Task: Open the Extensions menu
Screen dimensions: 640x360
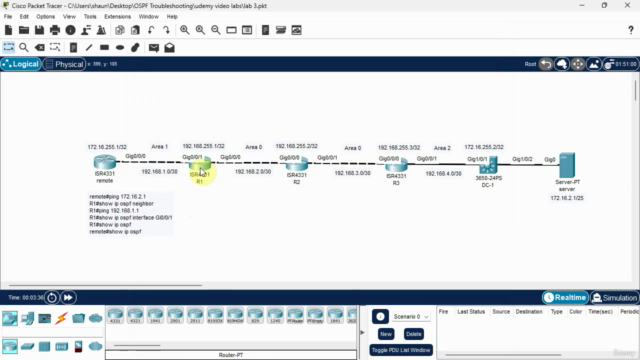Action: coord(118,17)
